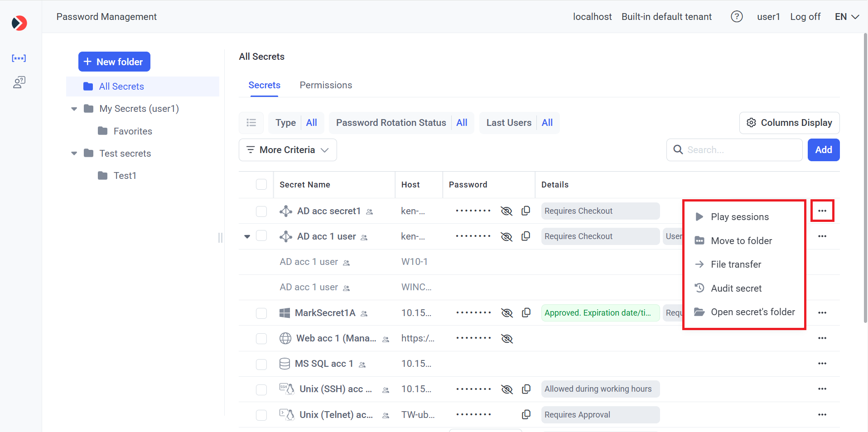
Task: Click the password vault icon in sidebar
Action: point(19,58)
